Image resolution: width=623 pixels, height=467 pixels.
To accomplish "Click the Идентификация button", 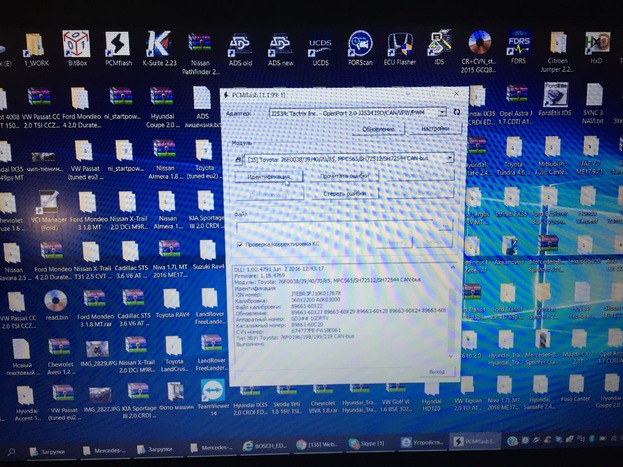I will pos(269,177).
